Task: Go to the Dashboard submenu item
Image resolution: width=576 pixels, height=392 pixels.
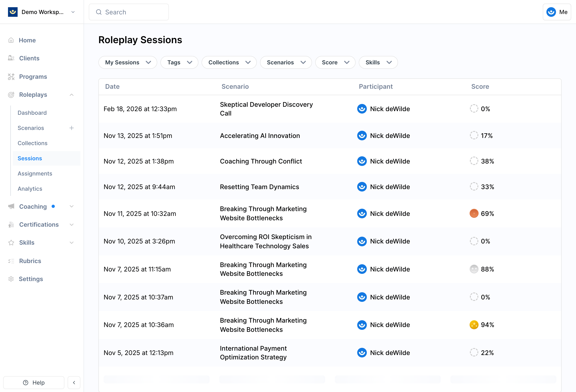Action: click(32, 113)
